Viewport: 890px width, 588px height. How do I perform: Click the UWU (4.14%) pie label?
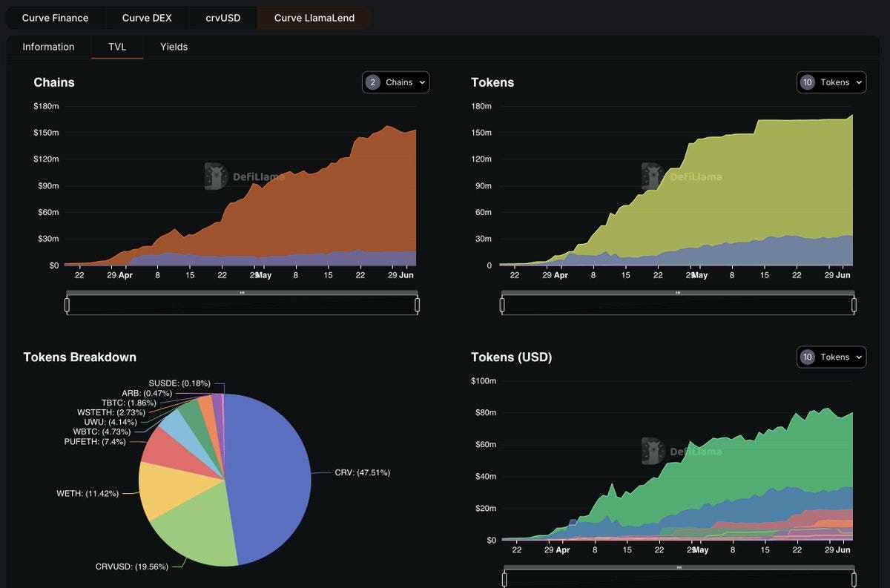coord(111,422)
